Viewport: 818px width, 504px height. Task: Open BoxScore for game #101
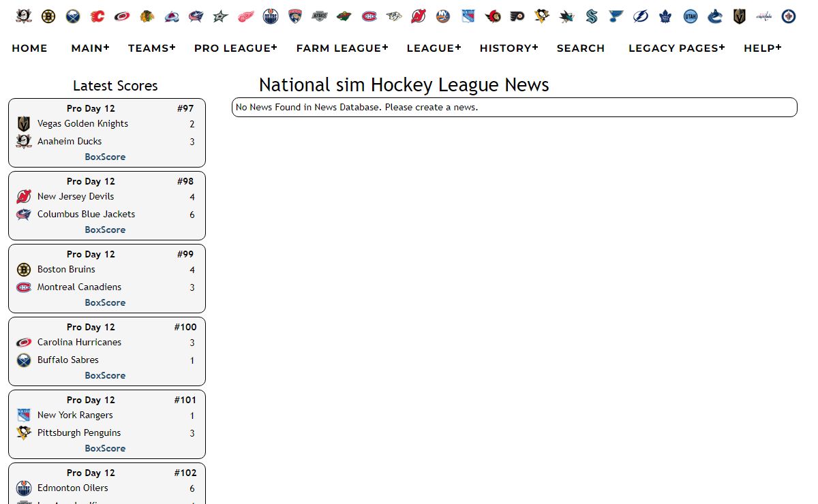click(105, 448)
